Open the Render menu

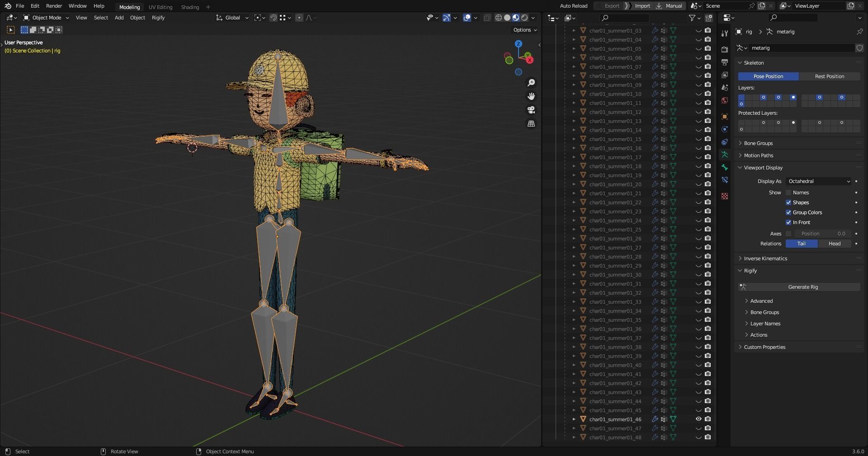click(54, 6)
